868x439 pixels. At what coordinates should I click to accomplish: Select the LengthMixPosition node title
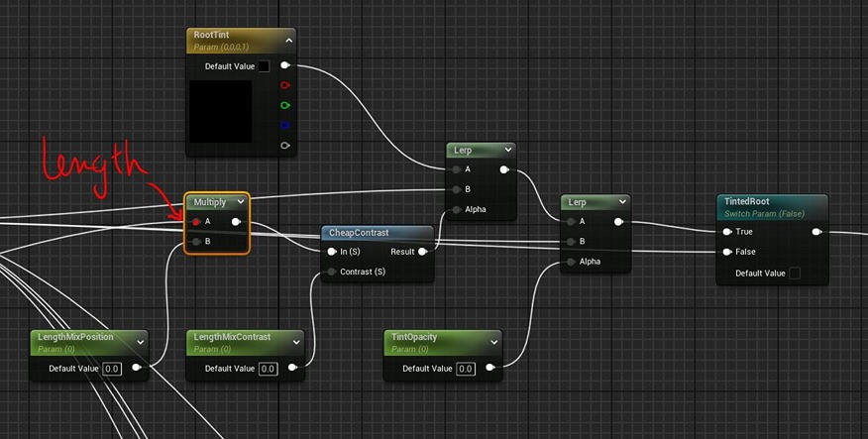click(75, 337)
